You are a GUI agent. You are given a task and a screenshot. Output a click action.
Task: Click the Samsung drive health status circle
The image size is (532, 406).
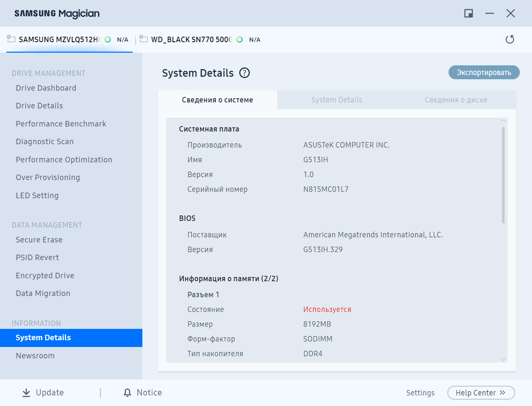(108, 39)
